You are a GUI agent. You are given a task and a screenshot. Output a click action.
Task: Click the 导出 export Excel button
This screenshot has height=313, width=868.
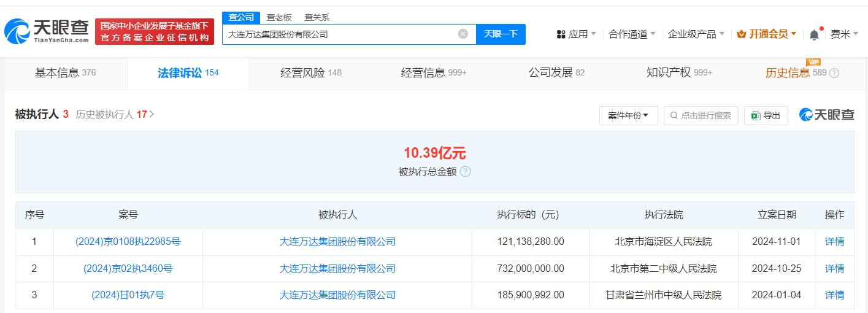tap(766, 115)
